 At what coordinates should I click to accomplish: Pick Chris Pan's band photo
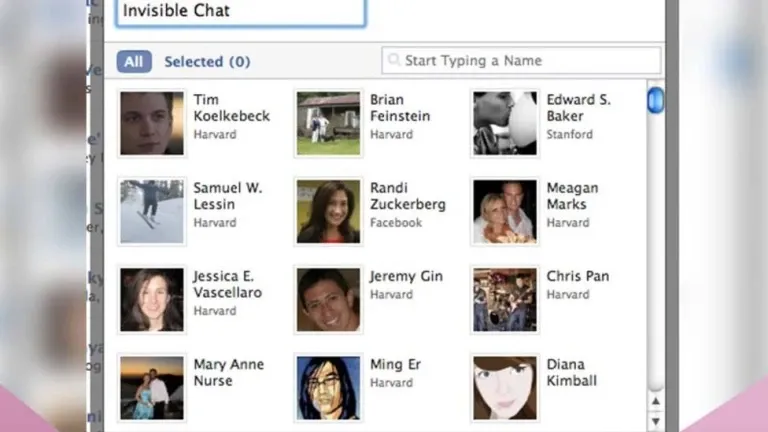504,300
